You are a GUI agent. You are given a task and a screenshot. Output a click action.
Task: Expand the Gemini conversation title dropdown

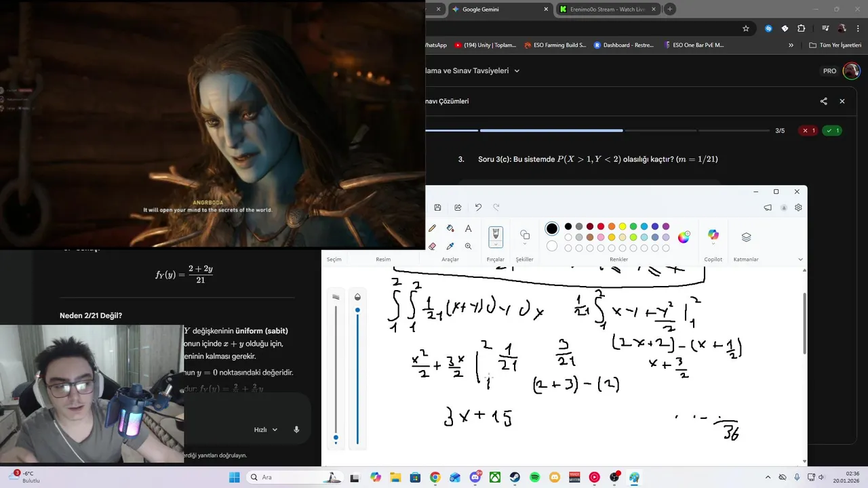click(517, 70)
